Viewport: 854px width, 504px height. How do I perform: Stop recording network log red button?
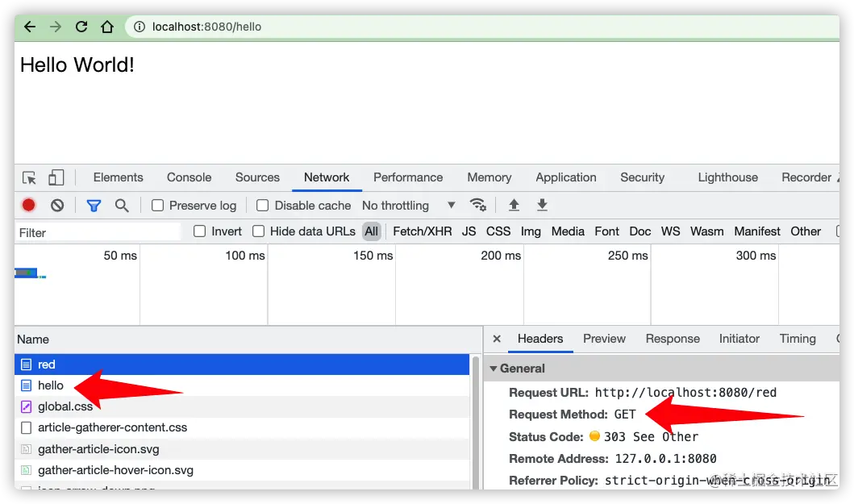28,206
